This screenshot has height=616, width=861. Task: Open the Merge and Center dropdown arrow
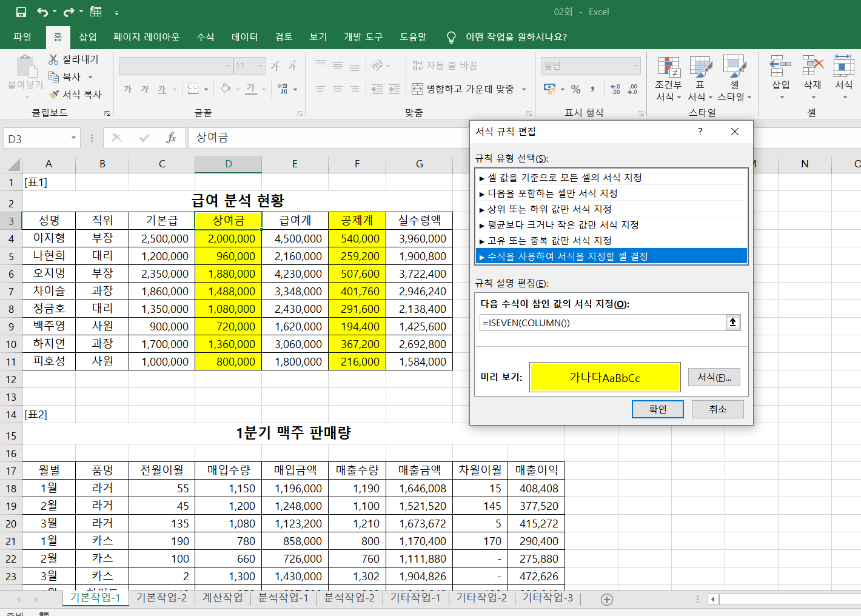524,90
